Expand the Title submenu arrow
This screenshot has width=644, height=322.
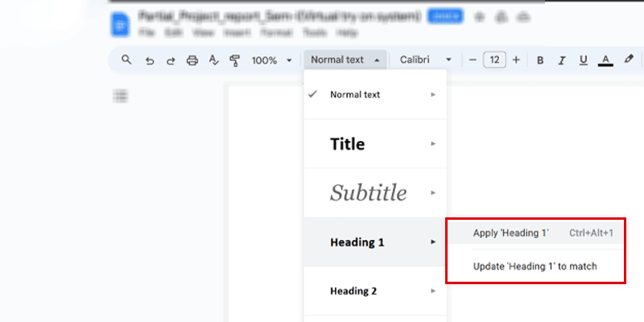[433, 144]
